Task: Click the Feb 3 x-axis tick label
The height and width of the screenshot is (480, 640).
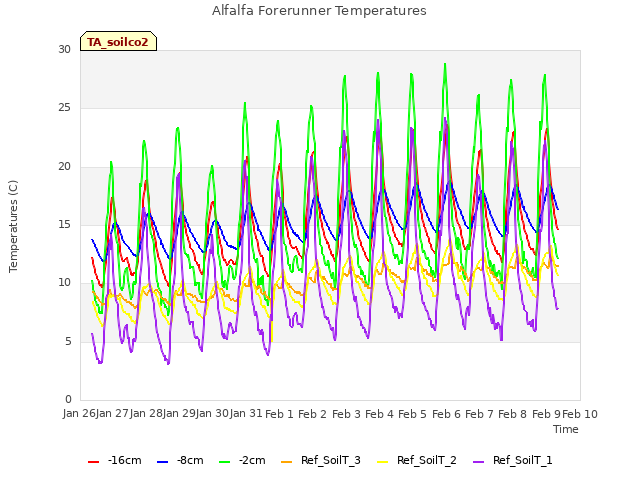Action: coord(346,414)
